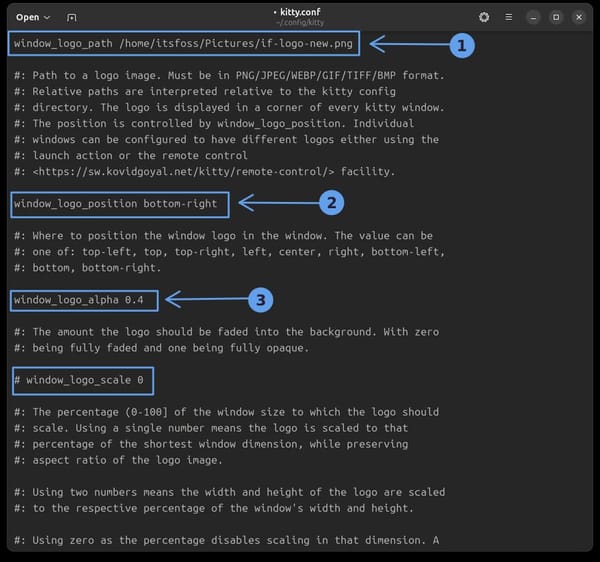Viewport: 600px width, 562px height.
Task: Click the kitty.conf title in header
Action: click(300, 12)
